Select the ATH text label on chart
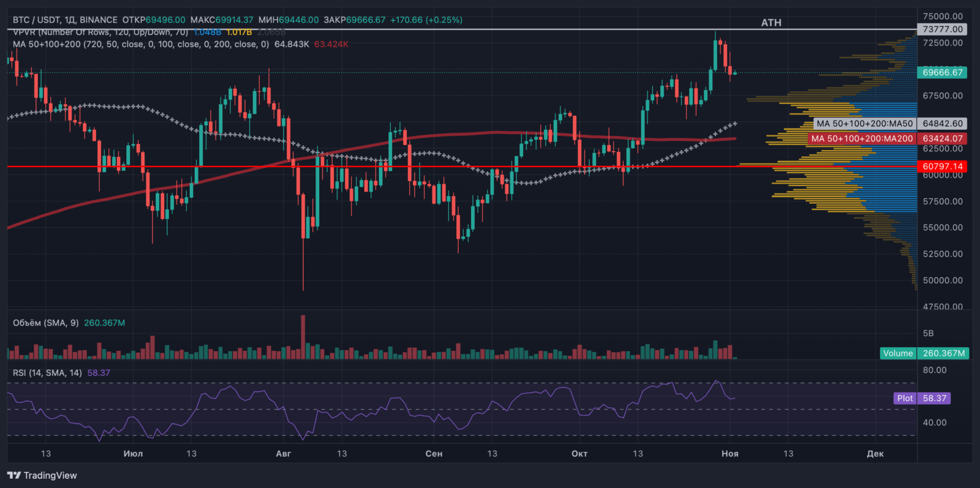This screenshot has width=980, height=488. pyautogui.click(x=771, y=23)
